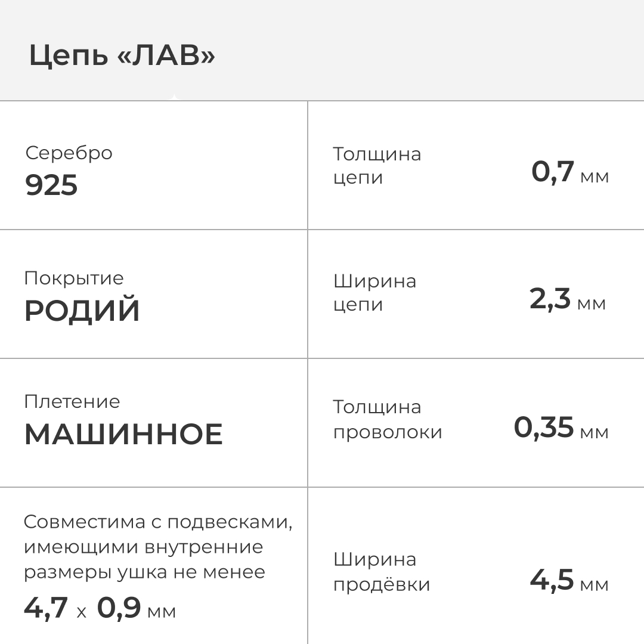The image size is (644, 644).
Task: Click the мм unit beside 0,35
Action: point(594,432)
